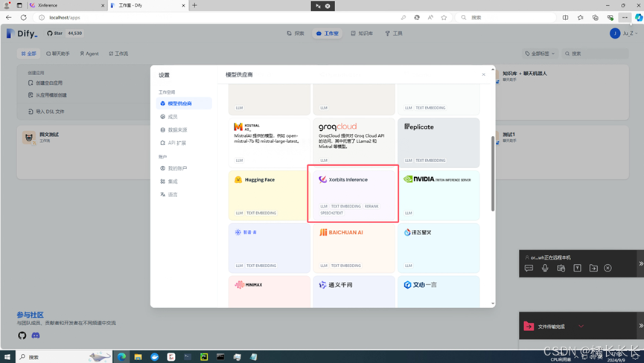
Task: Select 模型供应商 in settings sidebar
Action: [x=184, y=103]
